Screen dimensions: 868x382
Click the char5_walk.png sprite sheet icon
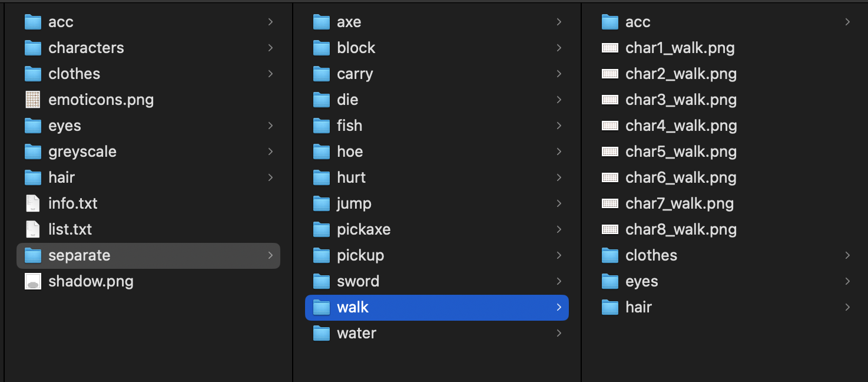coord(610,152)
